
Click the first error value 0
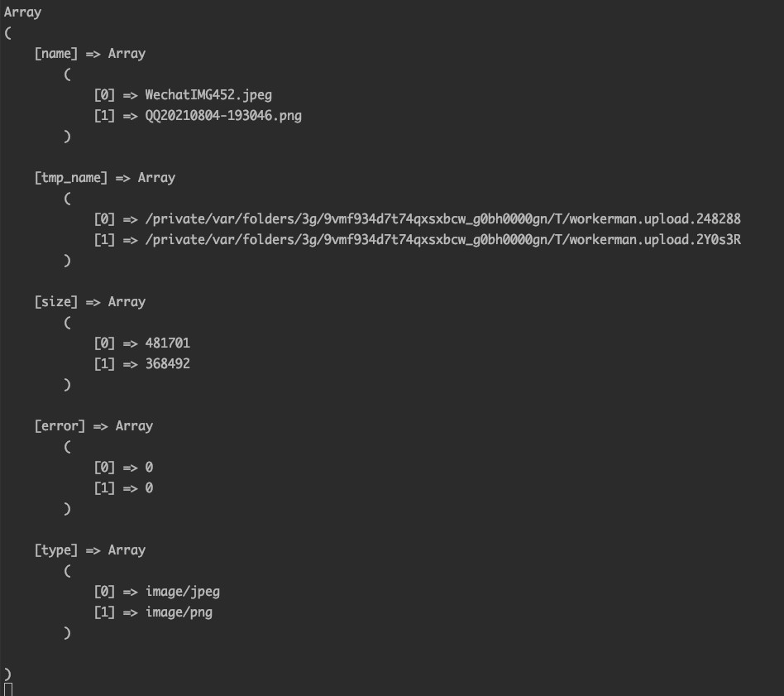pyautogui.click(x=149, y=468)
